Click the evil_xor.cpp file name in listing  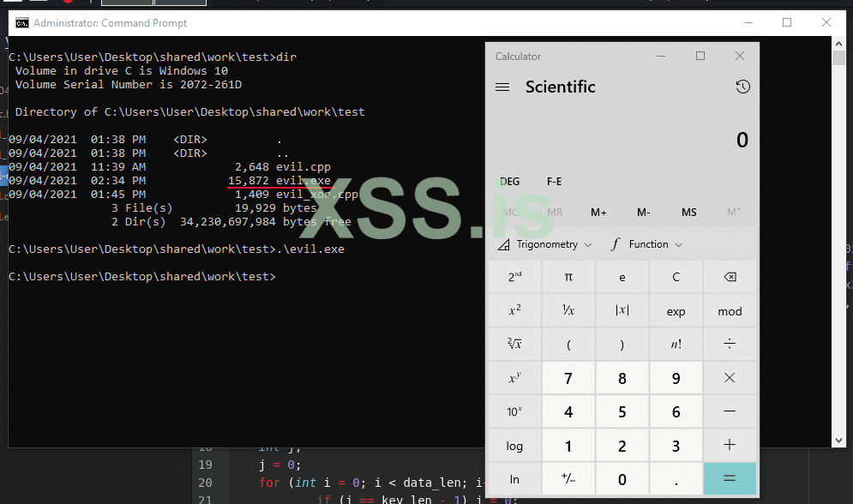[x=317, y=194]
